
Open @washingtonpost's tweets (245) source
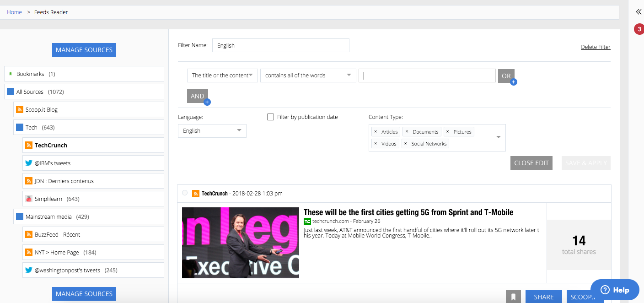point(93,271)
